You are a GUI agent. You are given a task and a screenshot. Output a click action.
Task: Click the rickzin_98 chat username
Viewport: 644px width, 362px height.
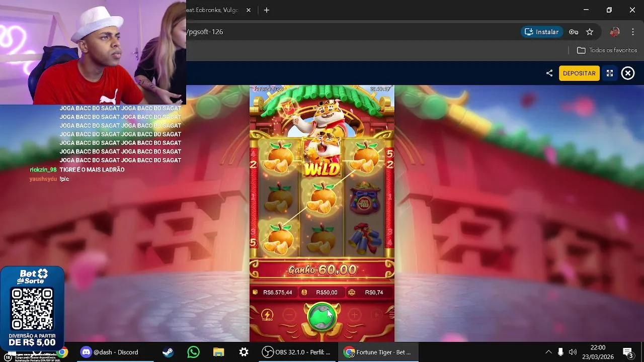pos(43,170)
